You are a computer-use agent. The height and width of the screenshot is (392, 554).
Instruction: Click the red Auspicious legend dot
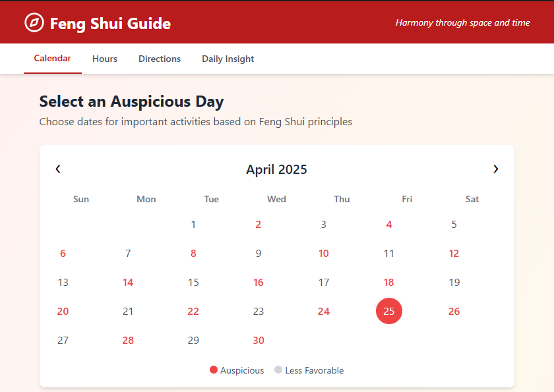[214, 370]
